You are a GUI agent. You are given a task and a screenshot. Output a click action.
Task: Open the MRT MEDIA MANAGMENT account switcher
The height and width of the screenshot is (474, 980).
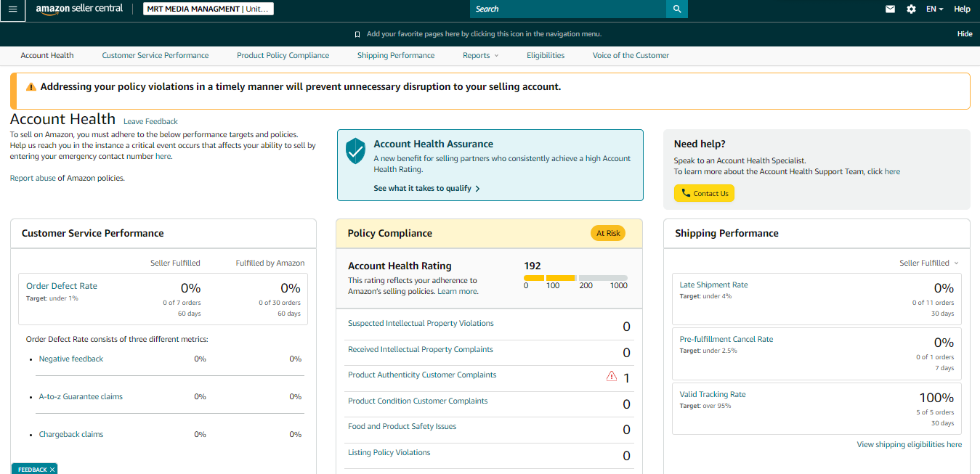pos(208,9)
